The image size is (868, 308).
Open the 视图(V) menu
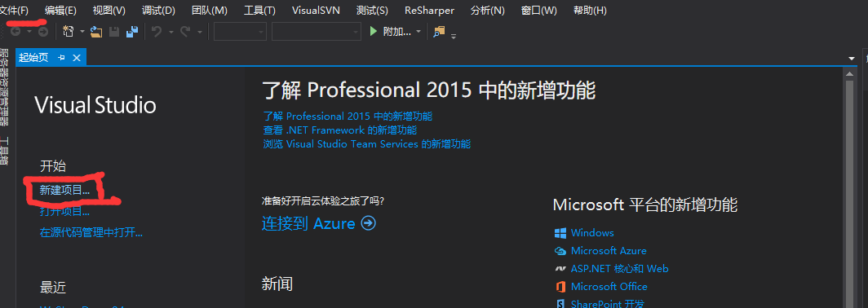point(109,11)
